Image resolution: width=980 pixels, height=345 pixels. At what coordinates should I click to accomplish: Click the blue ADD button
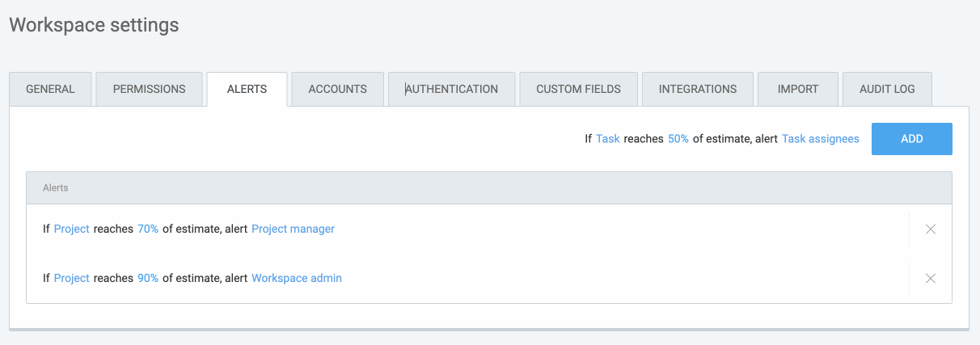click(x=911, y=139)
